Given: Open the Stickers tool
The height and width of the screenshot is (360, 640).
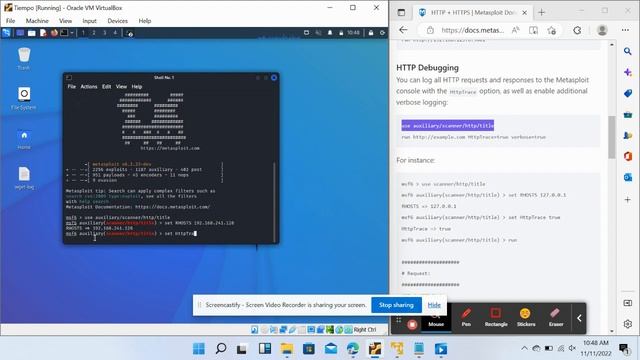Looking at the screenshot, I should coord(526,317).
